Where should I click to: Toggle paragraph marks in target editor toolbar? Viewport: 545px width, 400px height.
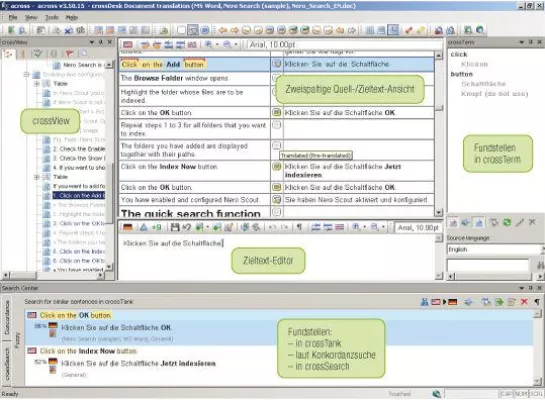tap(299, 227)
